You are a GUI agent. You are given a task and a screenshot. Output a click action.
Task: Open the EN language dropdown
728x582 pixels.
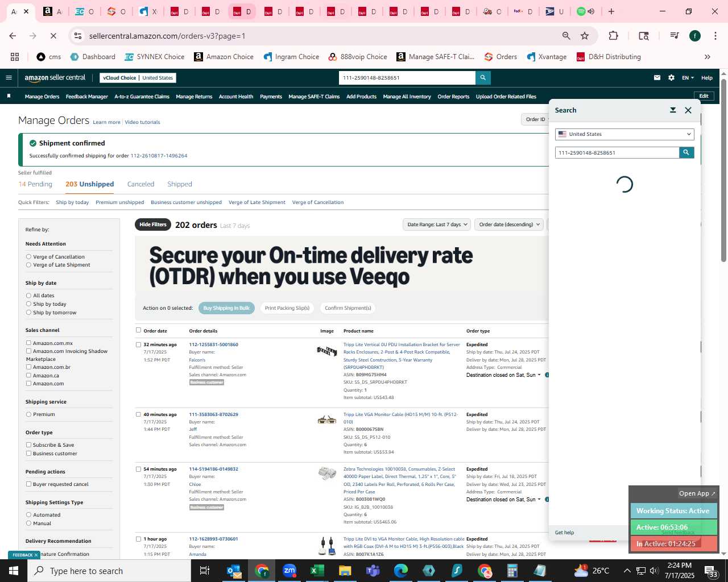point(688,78)
